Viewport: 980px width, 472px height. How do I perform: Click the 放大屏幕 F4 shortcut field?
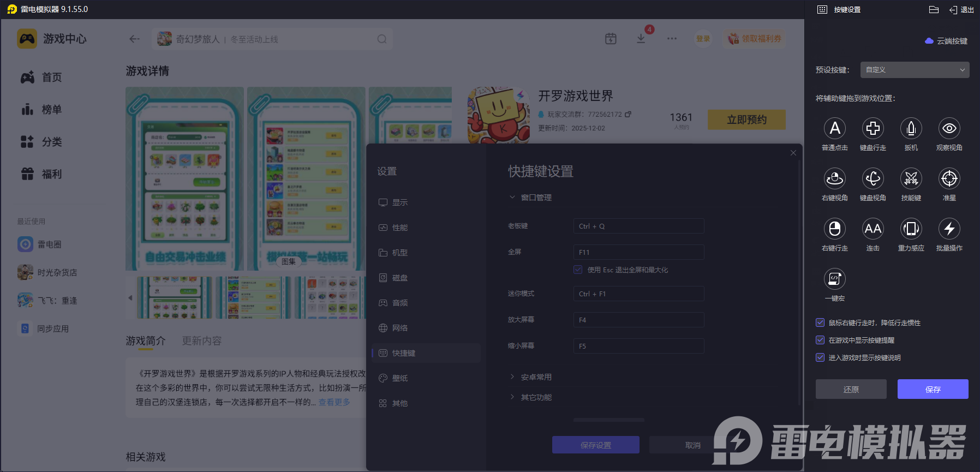click(x=639, y=320)
